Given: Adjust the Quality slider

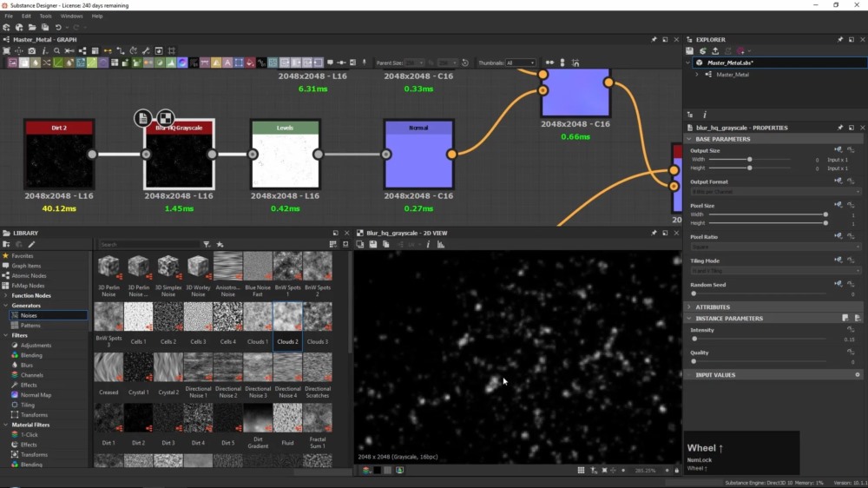Looking at the screenshot, I should click(x=759, y=362).
